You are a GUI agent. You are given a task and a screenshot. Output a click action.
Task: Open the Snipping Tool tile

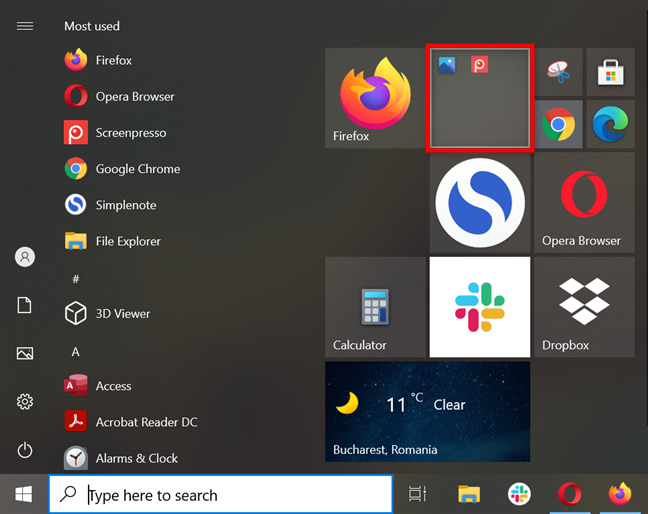click(558, 72)
